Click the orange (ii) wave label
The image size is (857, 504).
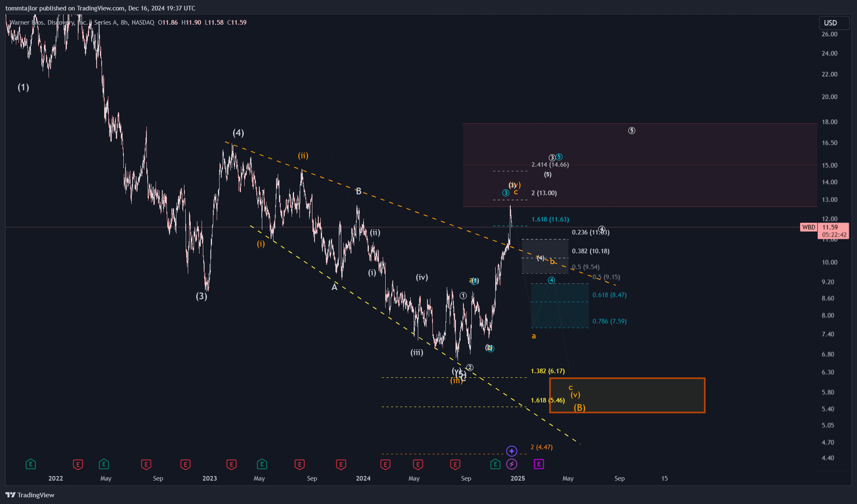[303, 156]
